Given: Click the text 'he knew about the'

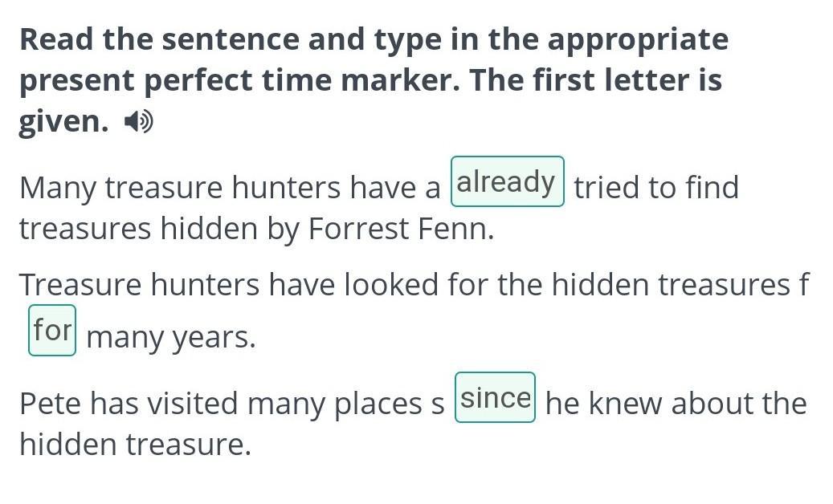Looking at the screenshot, I should click(676, 404).
